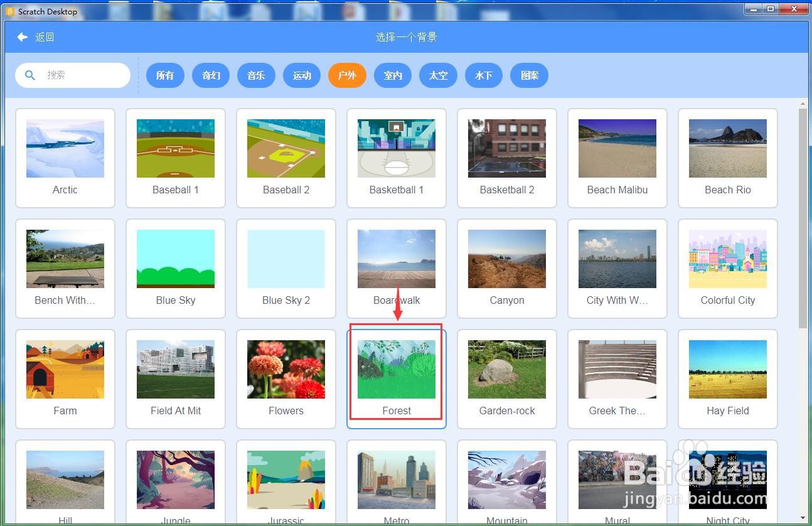Viewport: 812px width, 526px height.
Task: Show 水下 category backdrops
Action: (x=484, y=75)
